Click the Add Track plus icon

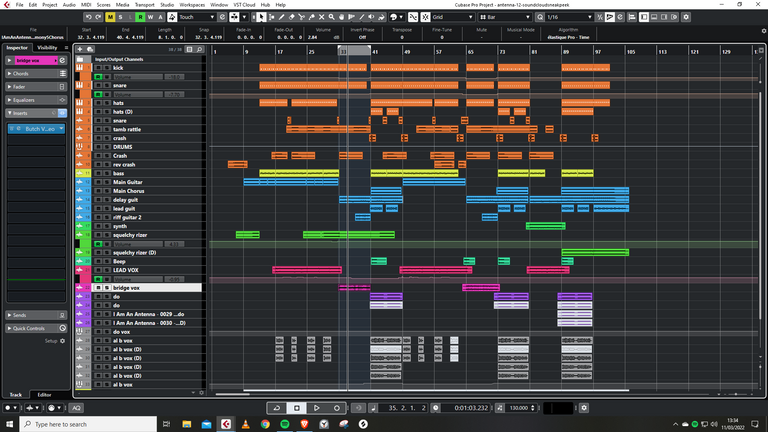pyautogui.click(x=80, y=49)
